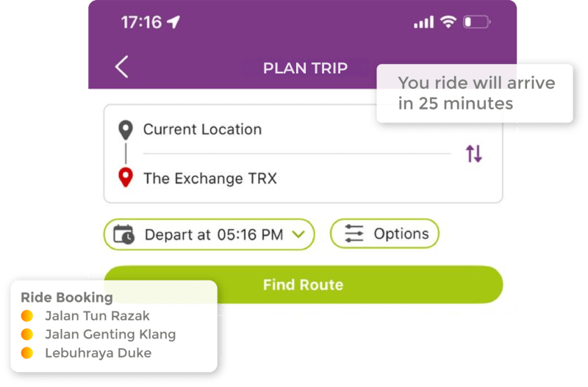Select Lebuhraya Duke ride option
The width and height of the screenshot is (588, 387).
pyautogui.click(x=97, y=352)
